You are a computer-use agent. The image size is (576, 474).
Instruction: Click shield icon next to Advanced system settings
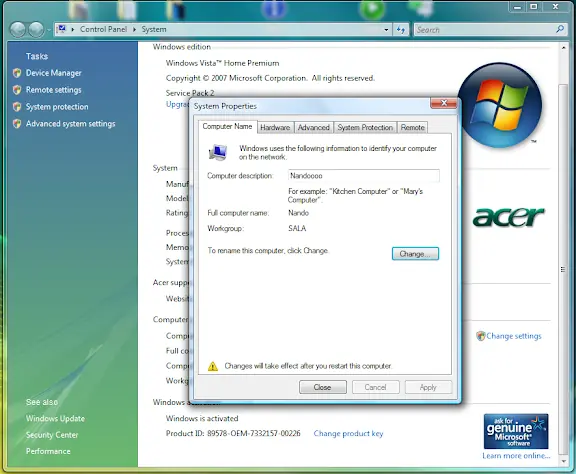click(17, 123)
